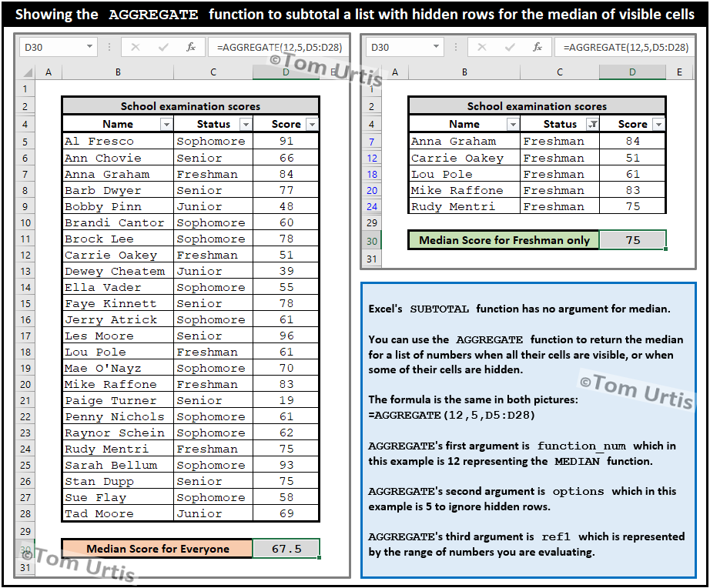This screenshot has height=588, width=710.
Task: Open Insert Function fx in right formula bar
Action: point(538,47)
